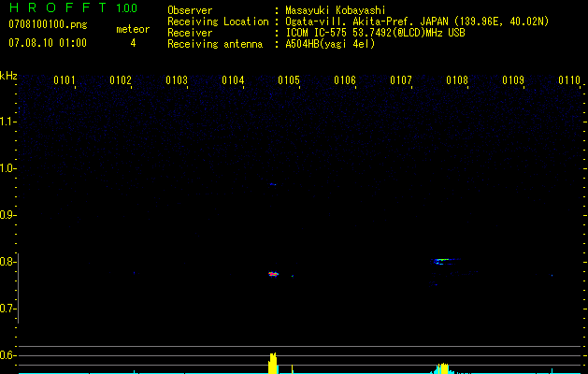
Task: Select time marker 0105
Action: pos(289,80)
